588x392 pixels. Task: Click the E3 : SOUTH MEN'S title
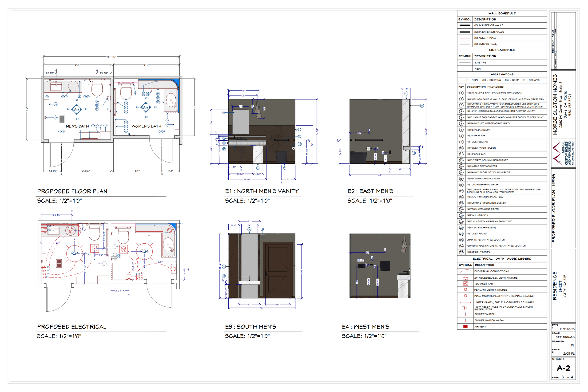tap(250, 327)
